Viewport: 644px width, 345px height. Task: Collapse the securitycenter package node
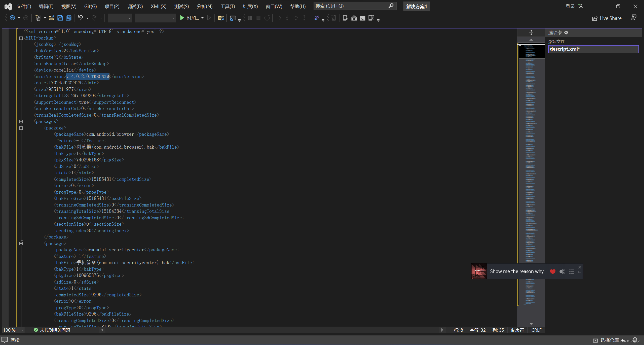pos(21,244)
